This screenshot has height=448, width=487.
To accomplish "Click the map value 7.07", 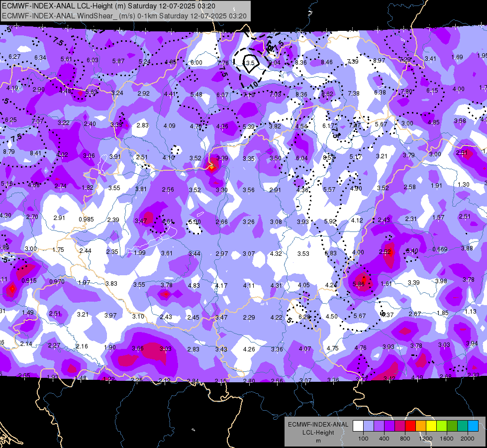I will click(37, 121).
